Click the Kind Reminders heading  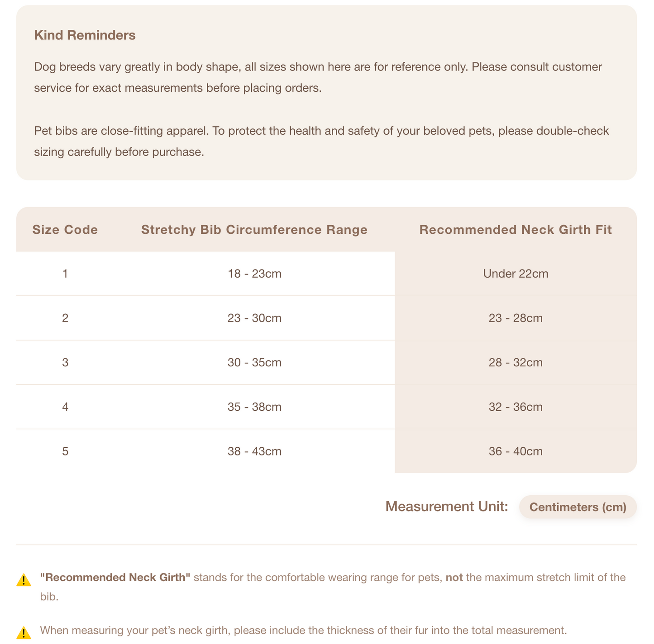[x=85, y=35]
